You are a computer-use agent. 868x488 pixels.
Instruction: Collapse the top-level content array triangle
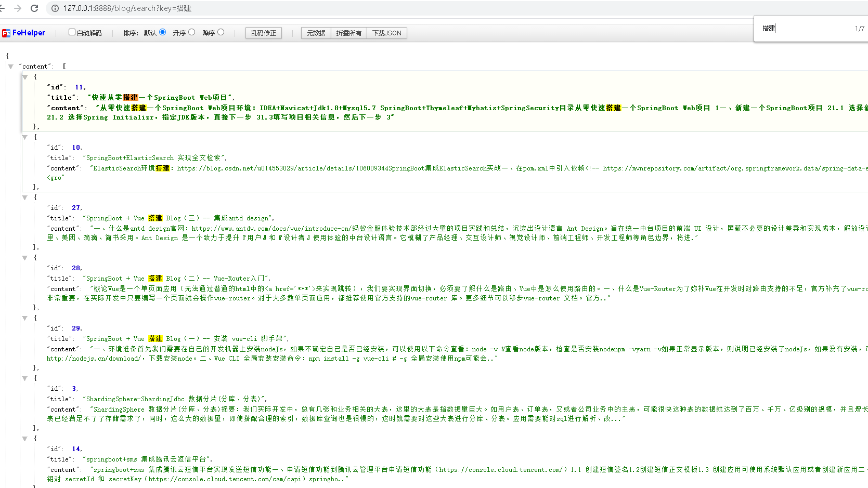pyautogui.click(x=10, y=67)
